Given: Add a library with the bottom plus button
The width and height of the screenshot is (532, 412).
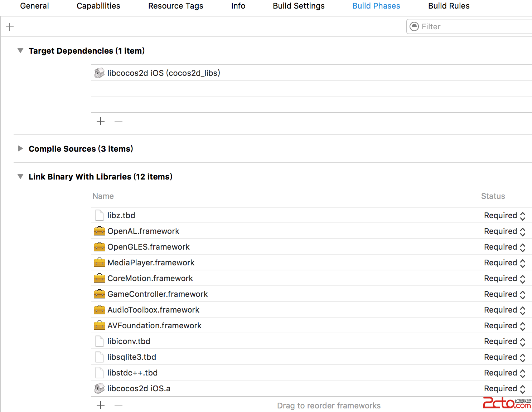Looking at the screenshot, I should tap(101, 405).
